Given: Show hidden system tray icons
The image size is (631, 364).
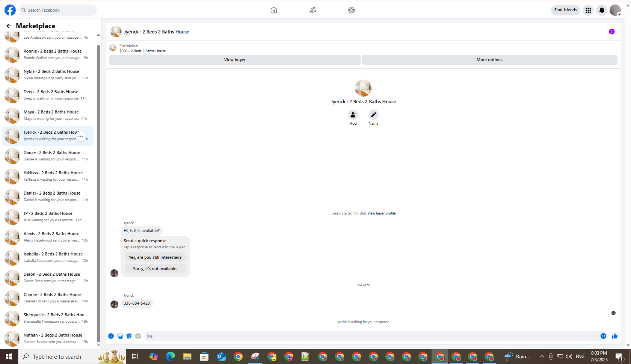Looking at the screenshot, I should [x=542, y=356].
